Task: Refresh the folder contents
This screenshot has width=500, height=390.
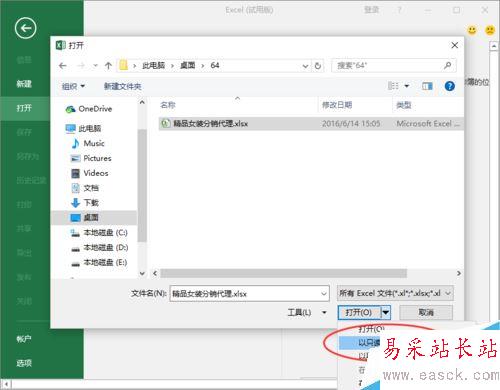Action: [318, 66]
